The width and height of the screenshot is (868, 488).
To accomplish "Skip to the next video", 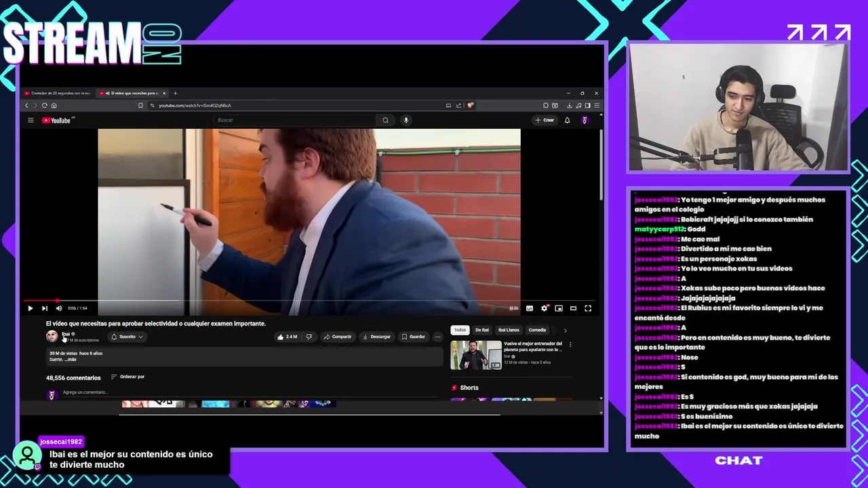I will [x=45, y=308].
